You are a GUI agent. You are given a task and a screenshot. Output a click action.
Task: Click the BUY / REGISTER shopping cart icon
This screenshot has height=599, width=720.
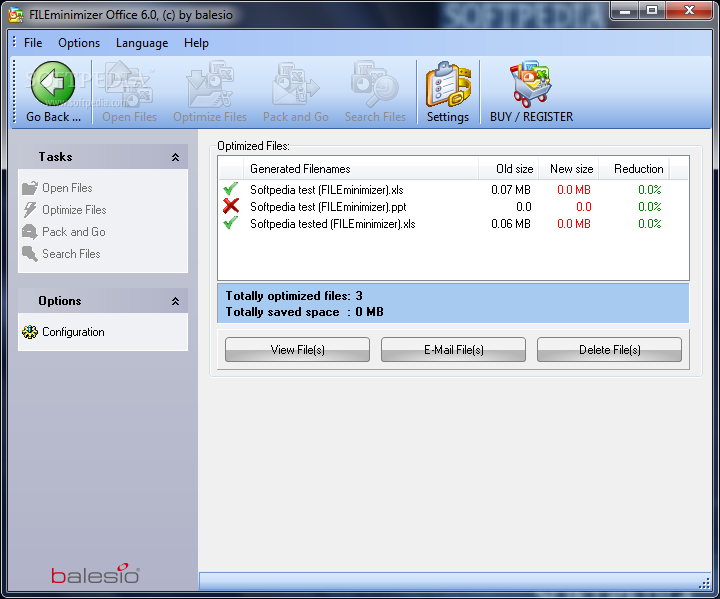point(530,84)
